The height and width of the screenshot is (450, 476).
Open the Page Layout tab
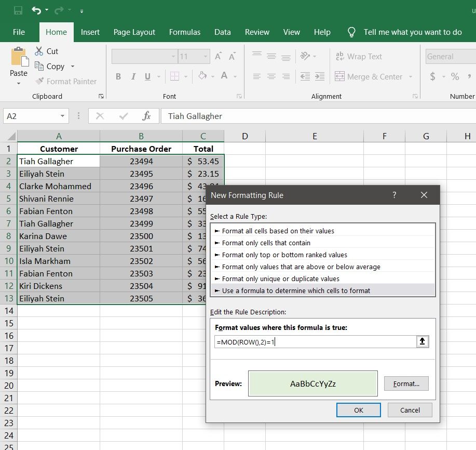coord(134,32)
